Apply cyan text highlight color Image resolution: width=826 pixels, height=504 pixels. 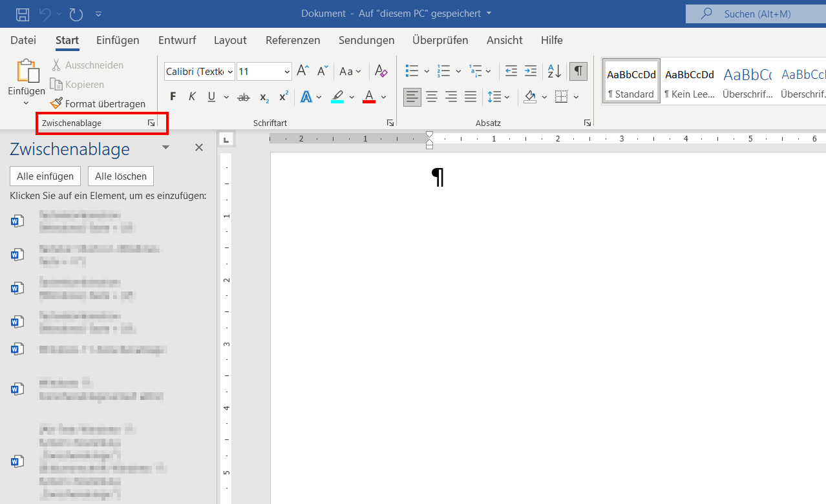pyautogui.click(x=337, y=97)
